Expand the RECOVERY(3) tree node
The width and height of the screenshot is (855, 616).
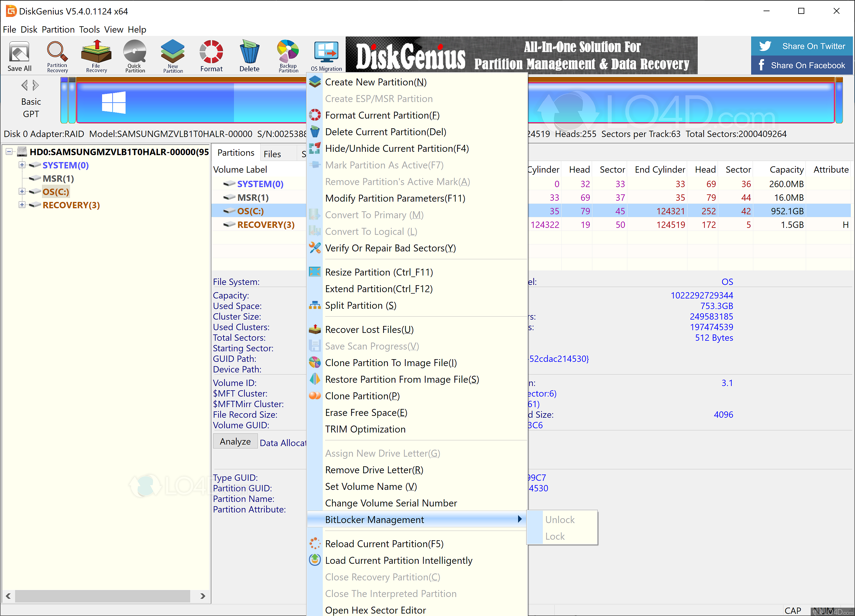coord(22,204)
